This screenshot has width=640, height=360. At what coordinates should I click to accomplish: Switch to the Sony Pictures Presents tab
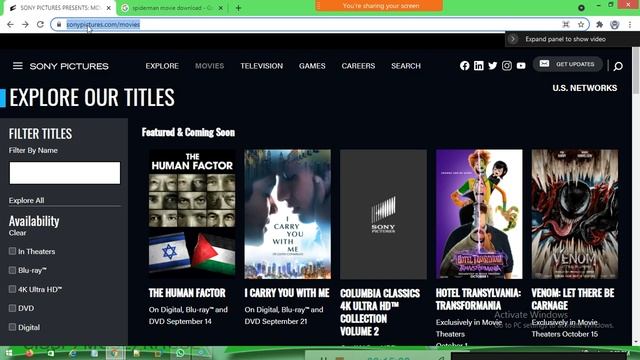pos(59,8)
